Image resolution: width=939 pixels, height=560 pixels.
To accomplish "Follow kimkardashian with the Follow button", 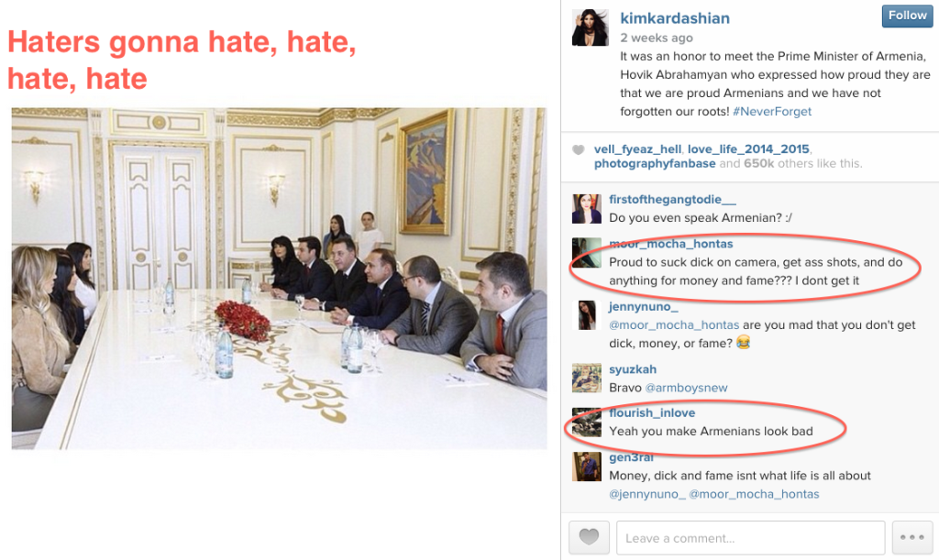I will pos(907,16).
